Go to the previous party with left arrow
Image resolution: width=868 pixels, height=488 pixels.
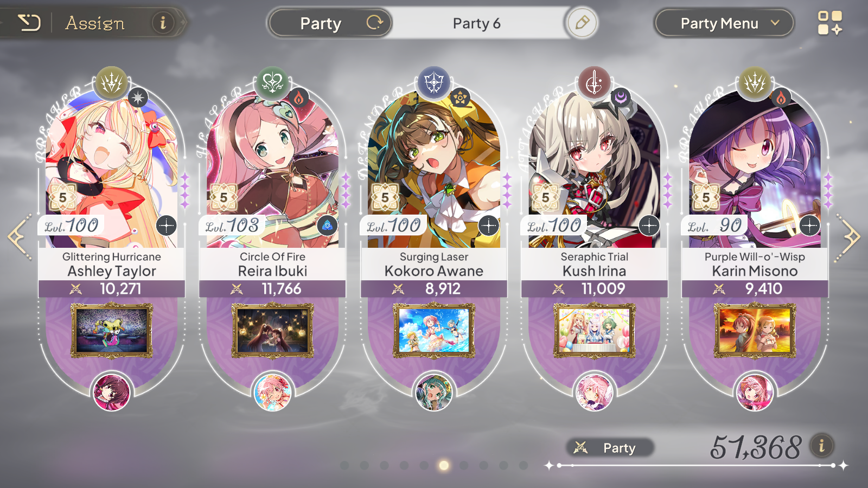[20, 237]
